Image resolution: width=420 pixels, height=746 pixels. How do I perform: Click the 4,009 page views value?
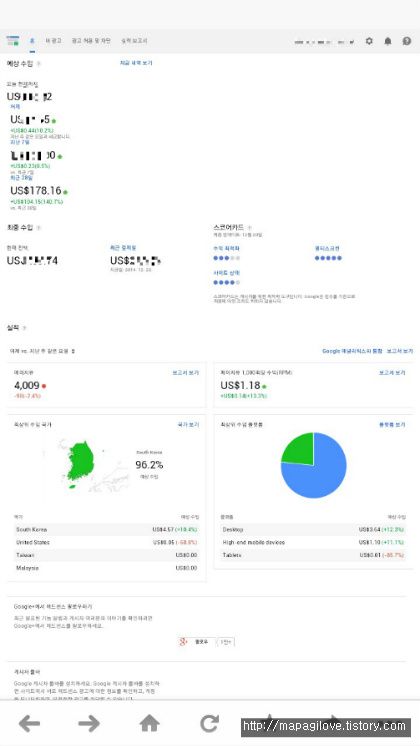click(27, 385)
